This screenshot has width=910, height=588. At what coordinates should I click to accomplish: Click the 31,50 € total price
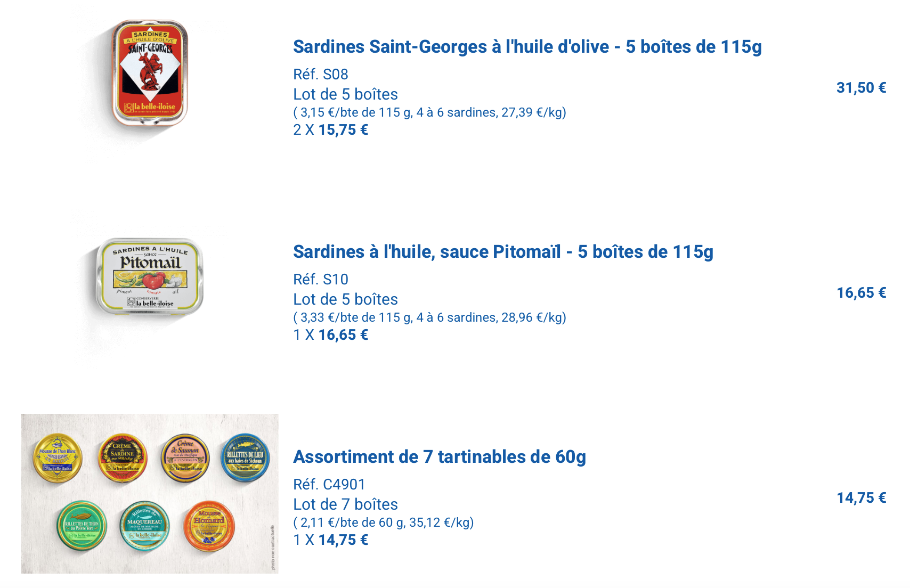pyautogui.click(x=861, y=88)
